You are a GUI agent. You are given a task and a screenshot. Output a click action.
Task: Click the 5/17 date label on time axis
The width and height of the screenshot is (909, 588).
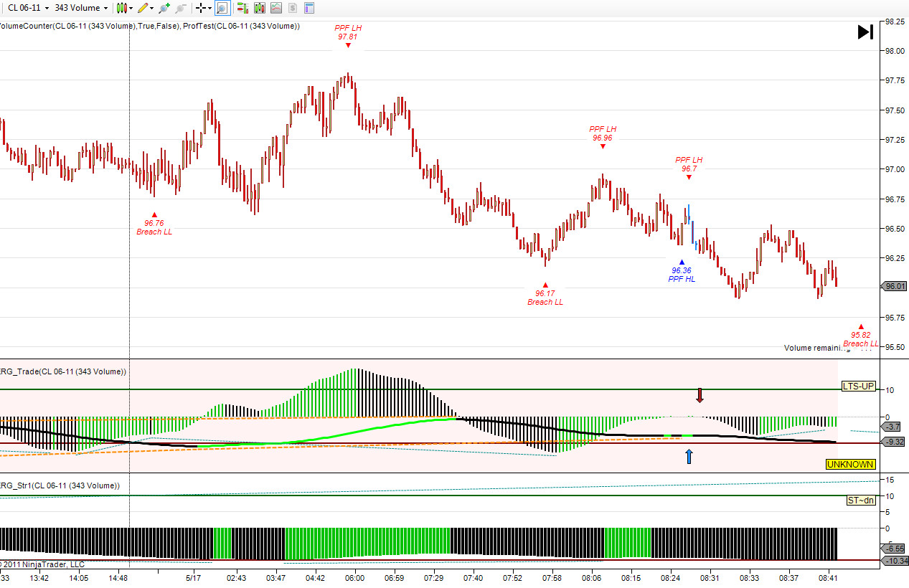click(193, 577)
